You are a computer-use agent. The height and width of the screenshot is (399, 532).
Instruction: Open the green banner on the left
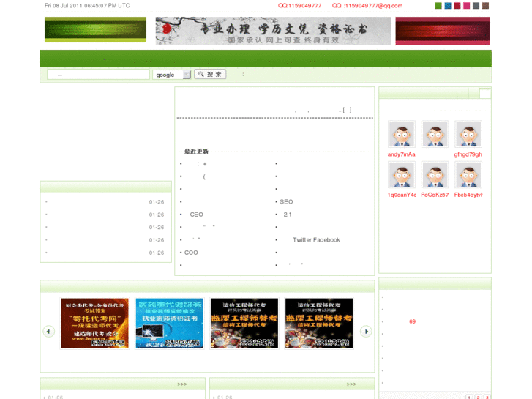[95, 30]
